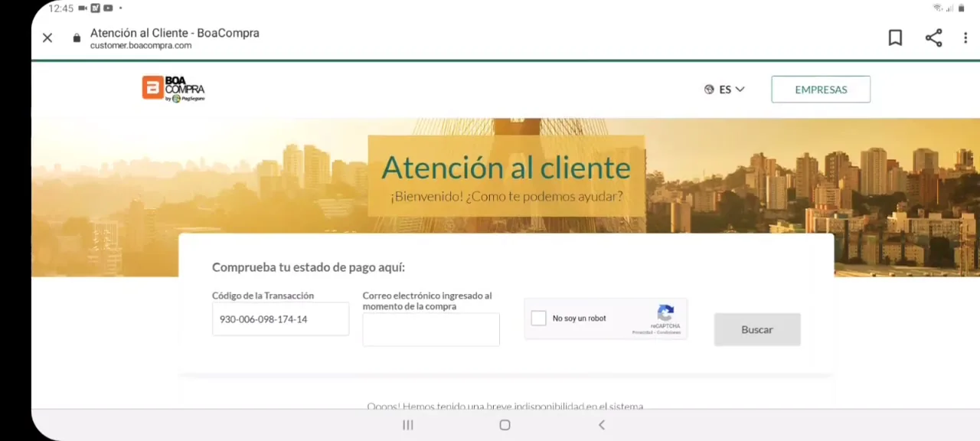This screenshot has height=441, width=980.
Task: Check the No soy un robot checkbox
Action: tap(539, 318)
